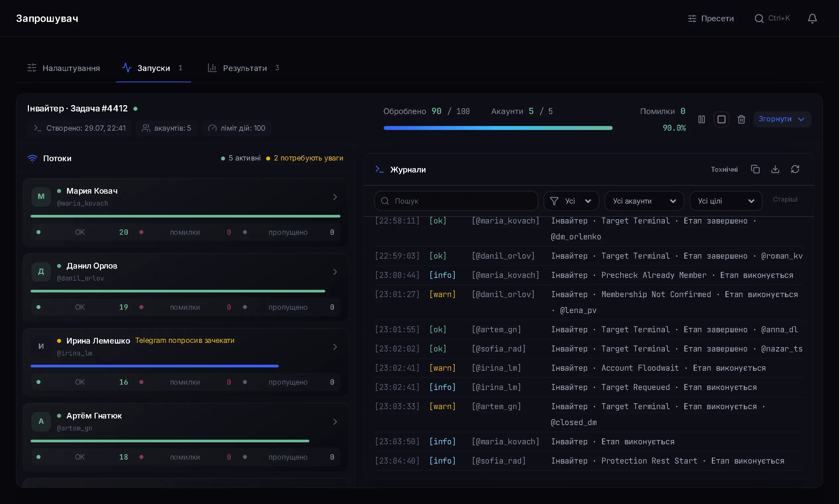Click Артём Гнатюк OK count 18
Viewport: 839px width, 504px height.
(123, 457)
